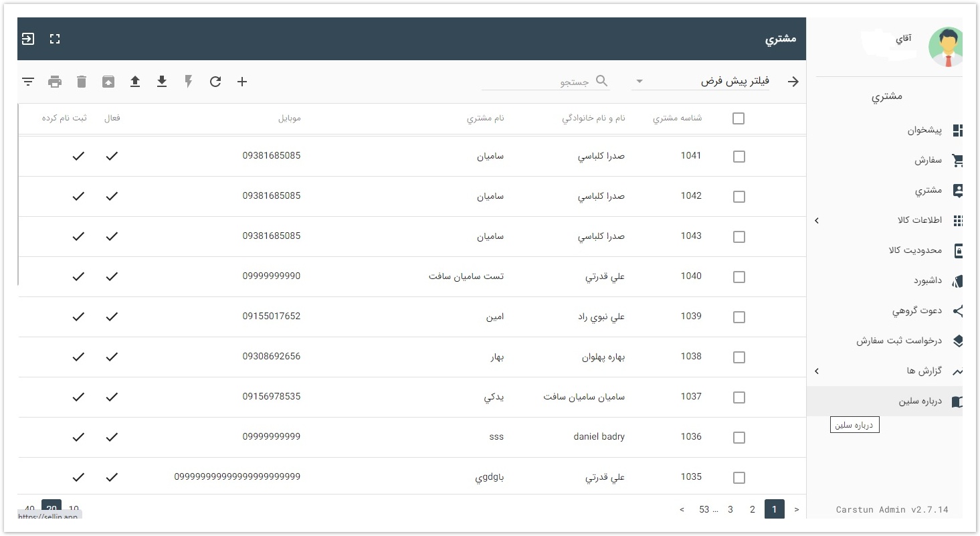Open the محدوديت کالا menu item
The height and width of the screenshot is (536, 980).
point(884,250)
